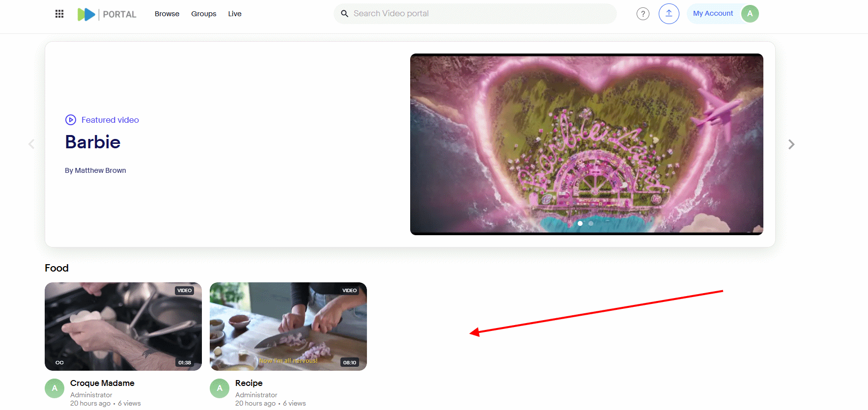Click the VIDEO badge on Recipe
Viewport: 868px width, 410px height.
[x=350, y=291]
